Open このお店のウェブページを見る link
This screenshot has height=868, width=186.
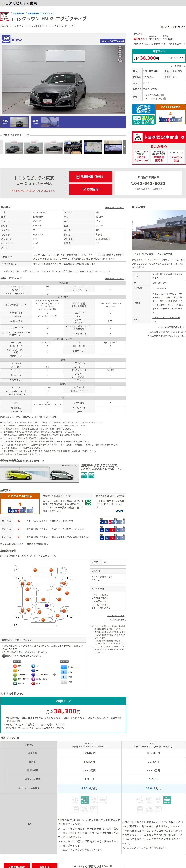[x=166, y=319]
